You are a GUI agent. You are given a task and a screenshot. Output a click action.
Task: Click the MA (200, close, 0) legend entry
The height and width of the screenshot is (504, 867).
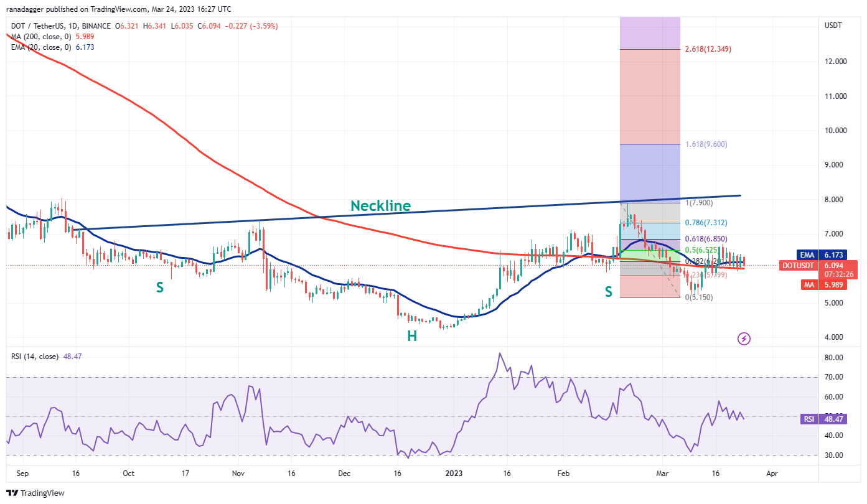(x=40, y=37)
